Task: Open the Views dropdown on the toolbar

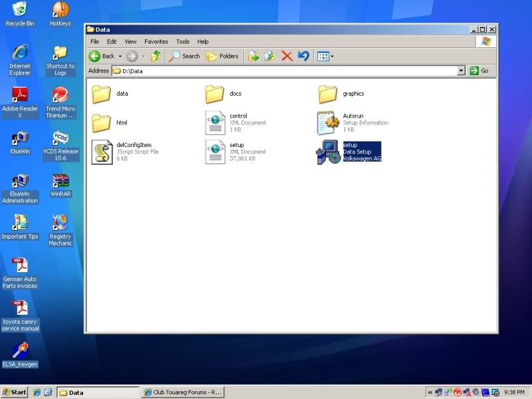Action: click(x=324, y=56)
